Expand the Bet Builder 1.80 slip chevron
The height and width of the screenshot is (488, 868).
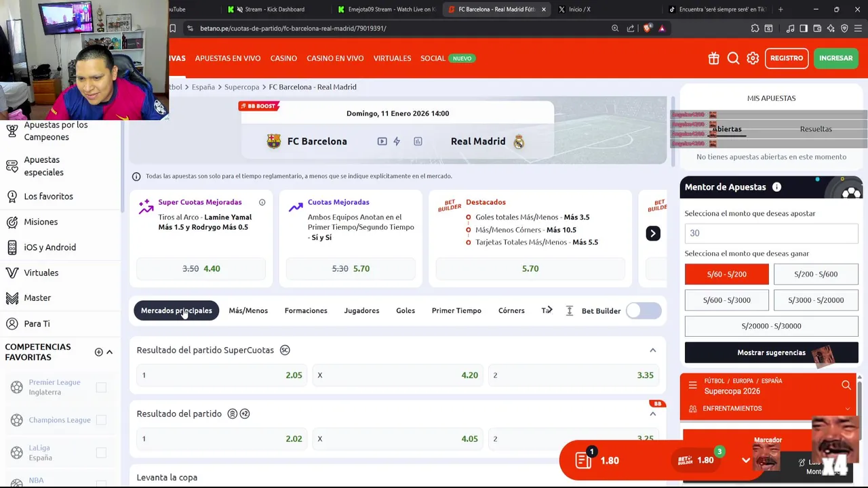pos(746,460)
